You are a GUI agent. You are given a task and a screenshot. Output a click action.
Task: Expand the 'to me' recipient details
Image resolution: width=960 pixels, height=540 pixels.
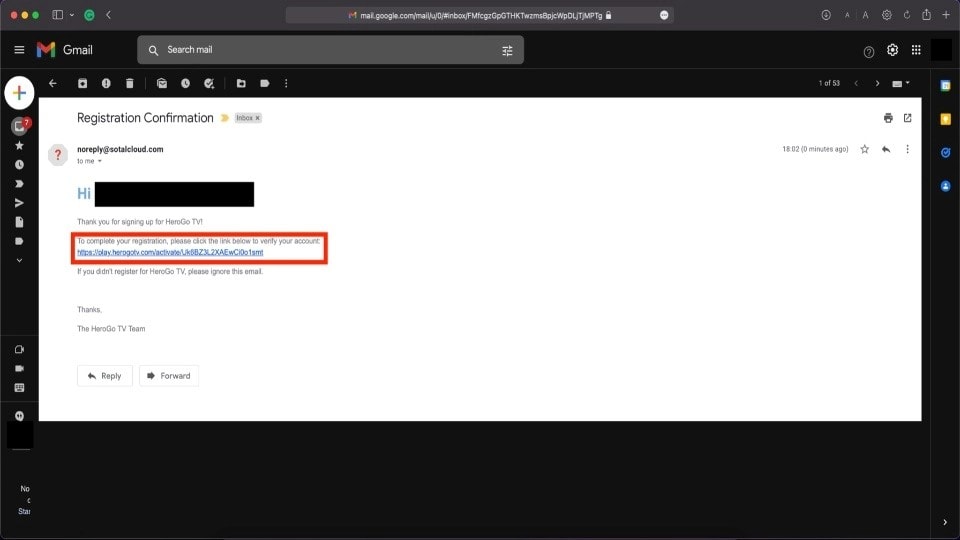[100, 161]
